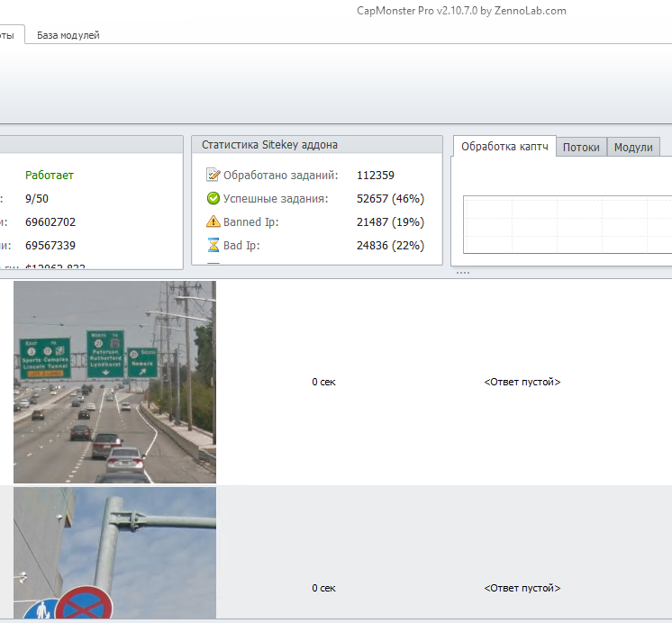Click the Обработано заданий label

pyautogui.click(x=281, y=176)
